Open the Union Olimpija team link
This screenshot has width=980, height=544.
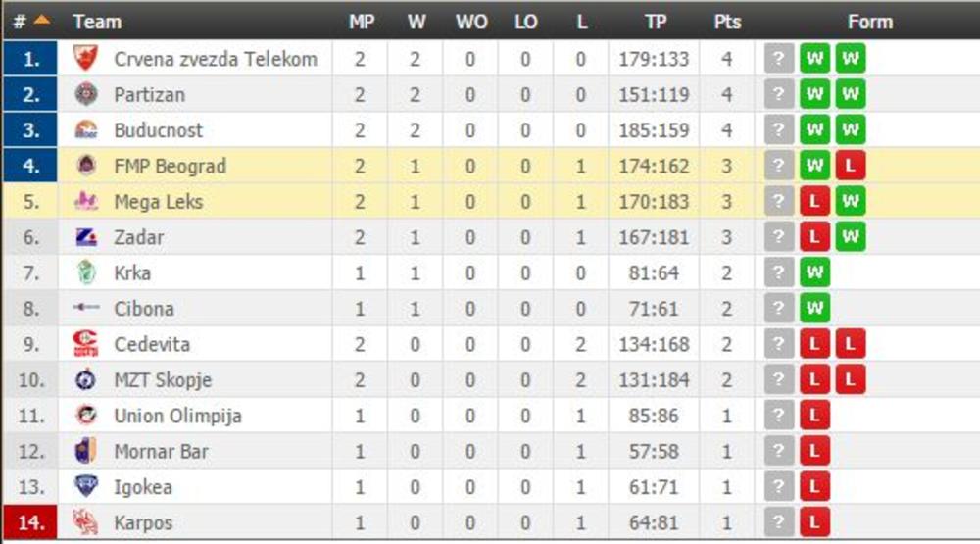pos(177,416)
